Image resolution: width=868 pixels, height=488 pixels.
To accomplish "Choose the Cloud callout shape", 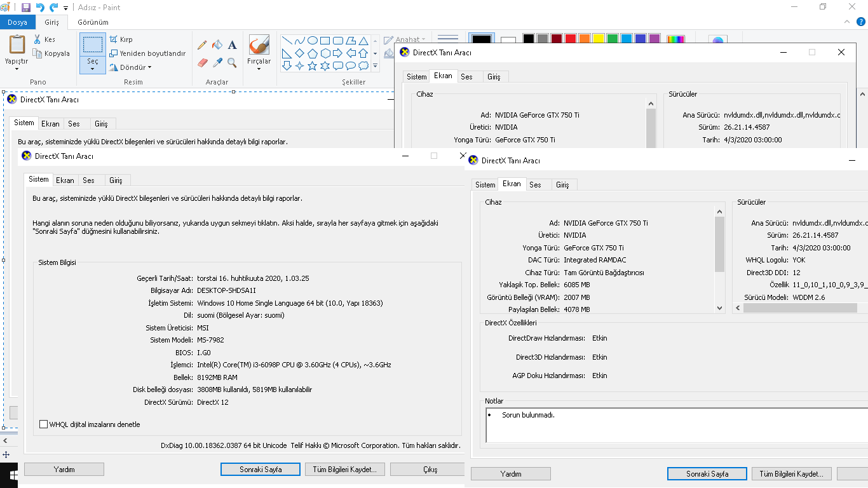I will [x=363, y=65].
